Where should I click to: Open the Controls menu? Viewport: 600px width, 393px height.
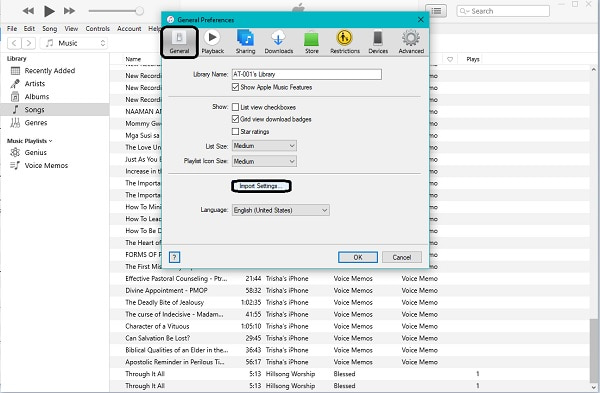(98, 29)
